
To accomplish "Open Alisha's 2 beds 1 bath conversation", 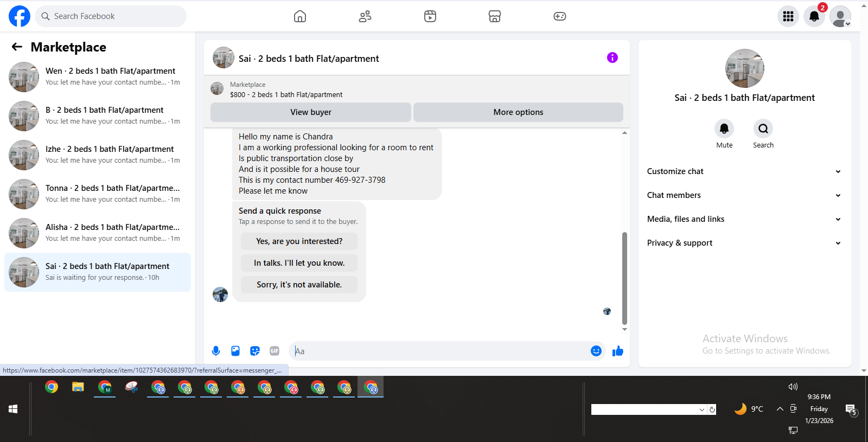I will click(x=98, y=233).
